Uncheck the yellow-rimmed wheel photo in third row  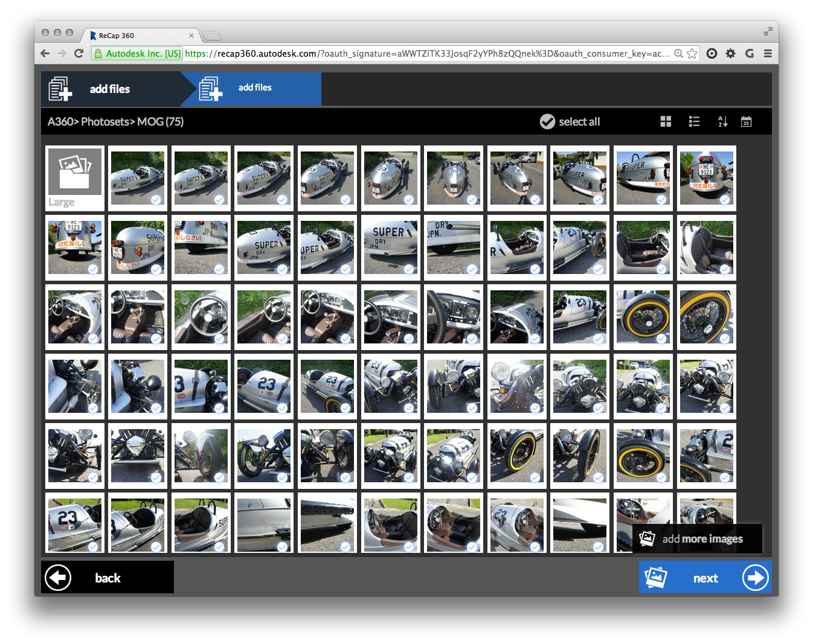(x=661, y=339)
